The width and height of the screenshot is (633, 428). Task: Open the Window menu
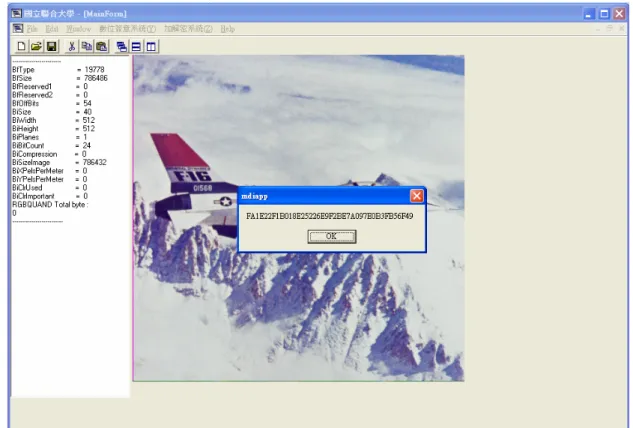(x=79, y=29)
